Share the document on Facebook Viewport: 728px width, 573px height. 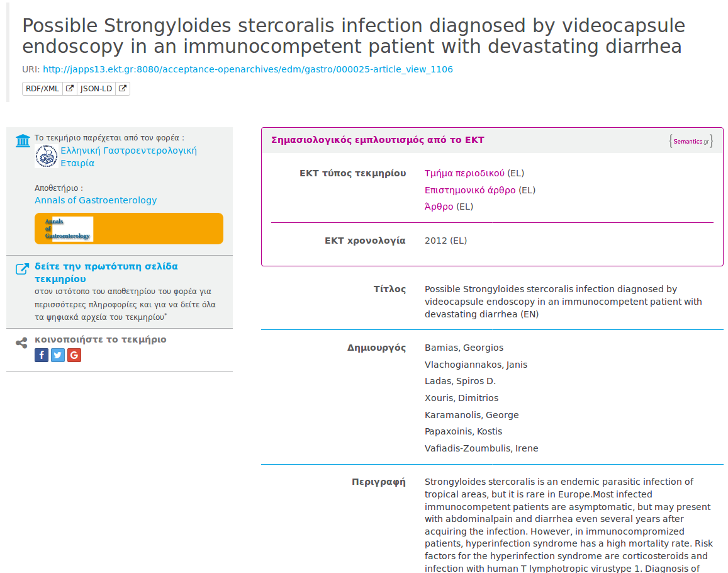(41, 355)
